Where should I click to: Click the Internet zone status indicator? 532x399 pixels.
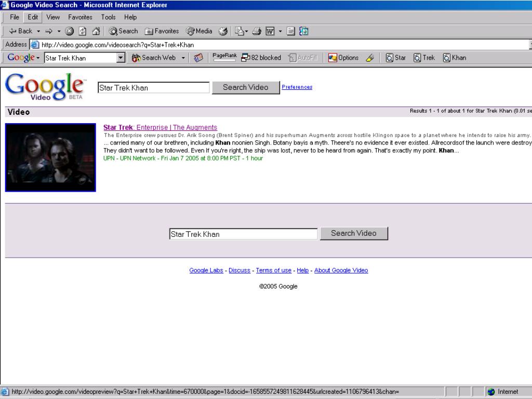point(503,392)
